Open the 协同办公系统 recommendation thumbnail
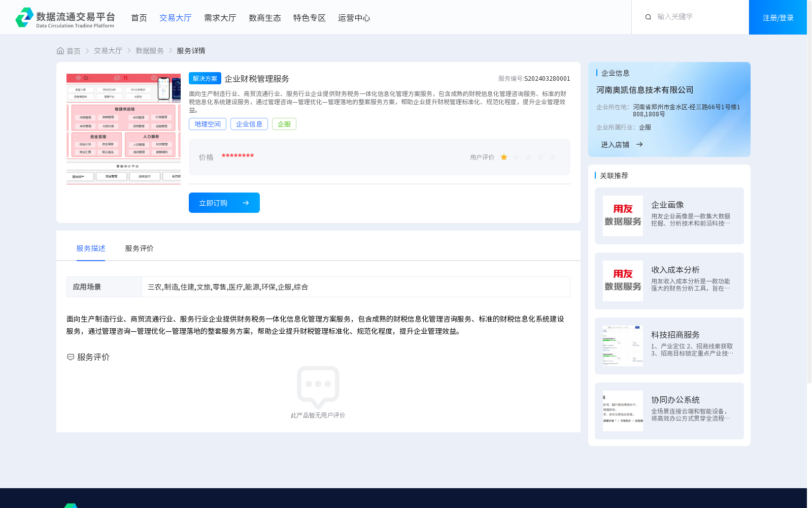Image resolution: width=812 pixels, height=508 pixels. click(x=623, y=411)
